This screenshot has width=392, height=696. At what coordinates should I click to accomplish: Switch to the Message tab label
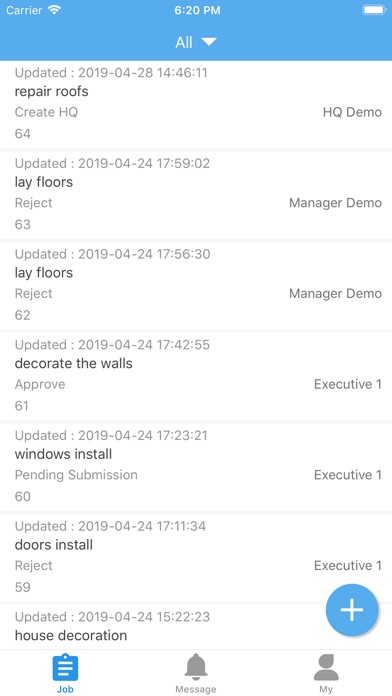coord(196,689)
